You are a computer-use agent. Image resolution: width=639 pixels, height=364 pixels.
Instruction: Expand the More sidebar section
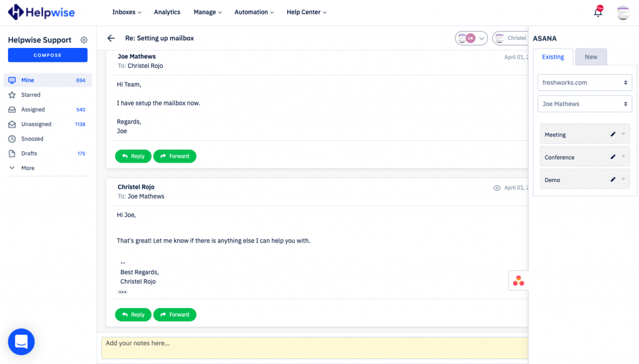27,168
